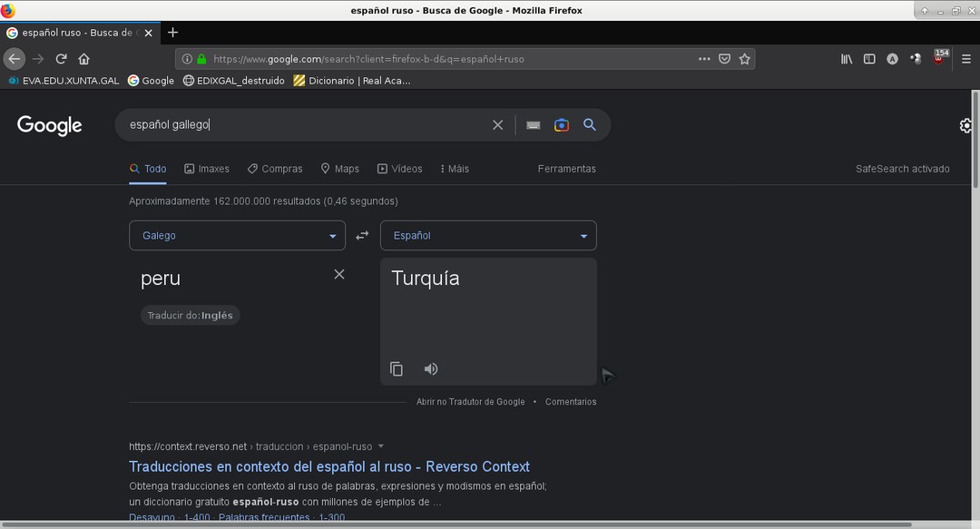Viewport: 980px width, 529px height.
Task: Abrir no Tradutor de Google
Action: 470,401
